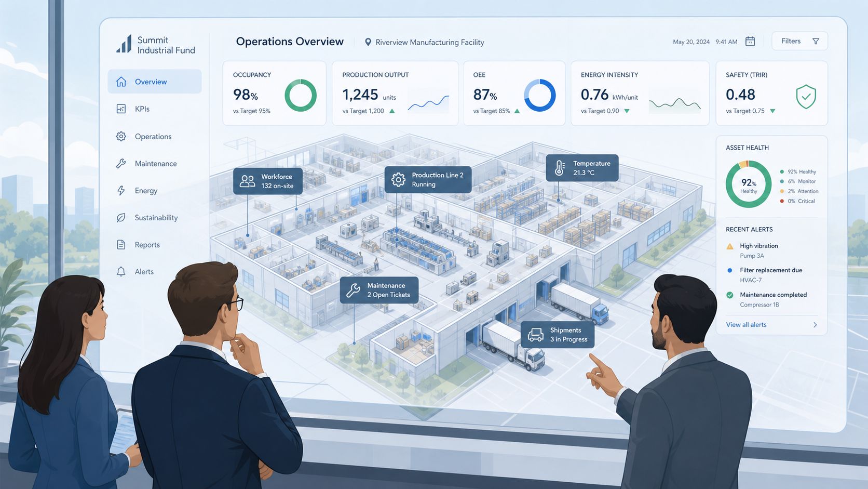
Task: Click the '0.48' Safety TRIR value
Action: tap(740, 95)
